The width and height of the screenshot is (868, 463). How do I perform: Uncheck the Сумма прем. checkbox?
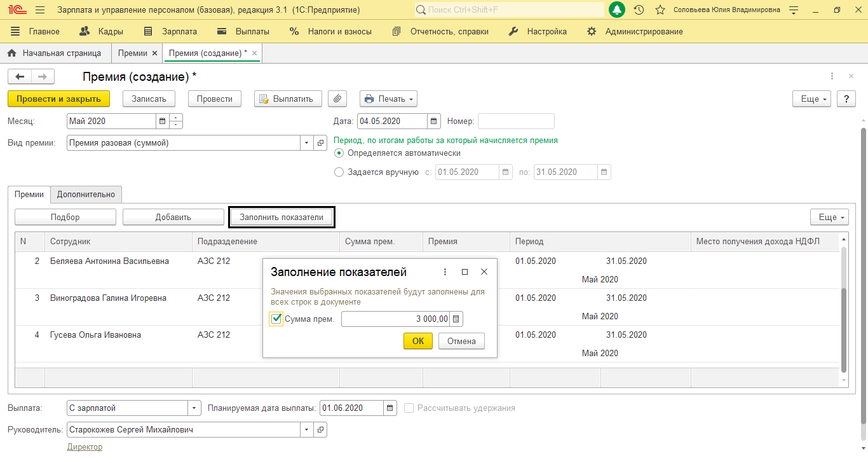pos(276,319)
